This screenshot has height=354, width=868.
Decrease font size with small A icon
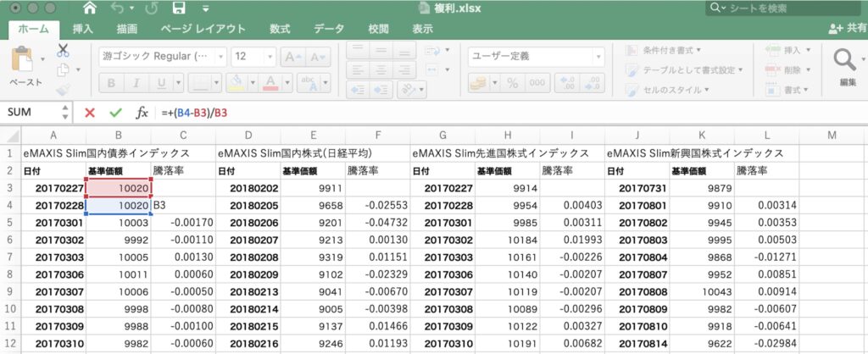(x=317, y=57)
